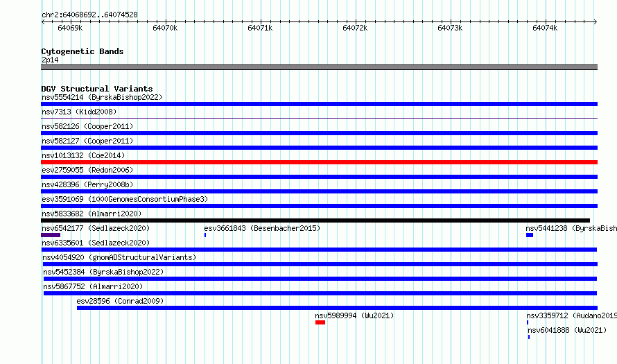This screenshot has height=364, width=617.
Task: Click the nsv6335601 (Sedlazeck2020) label
Action: pos(96,243)
